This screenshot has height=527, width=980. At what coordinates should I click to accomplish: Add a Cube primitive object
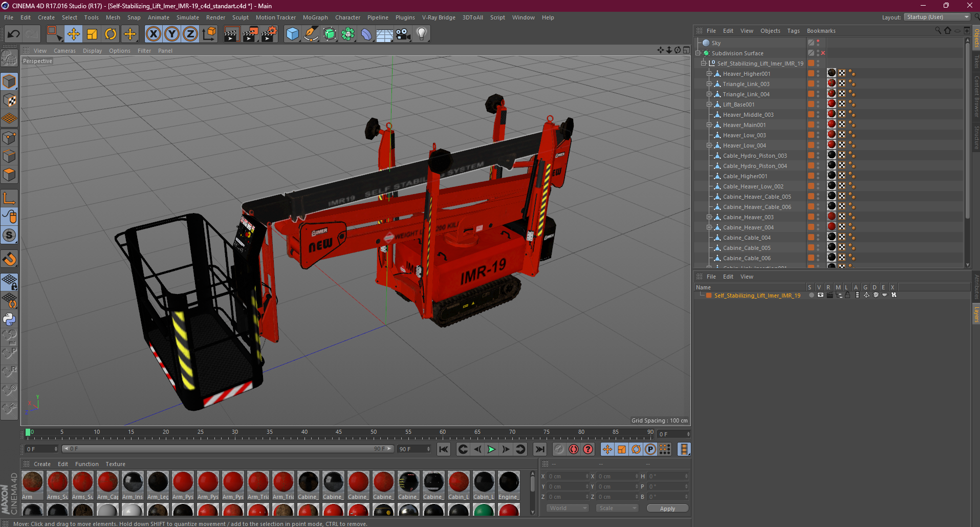click(x=293, y=34)
